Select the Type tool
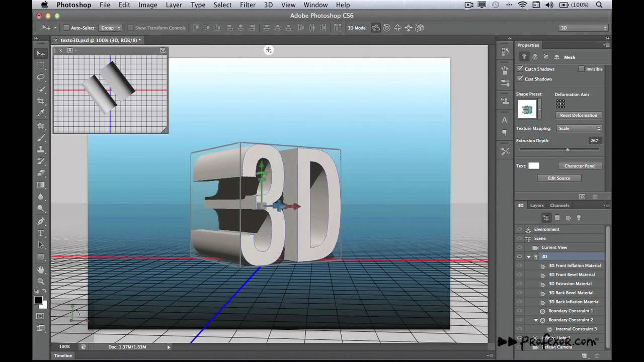This screenshot has width=644, height=362. 41,233
